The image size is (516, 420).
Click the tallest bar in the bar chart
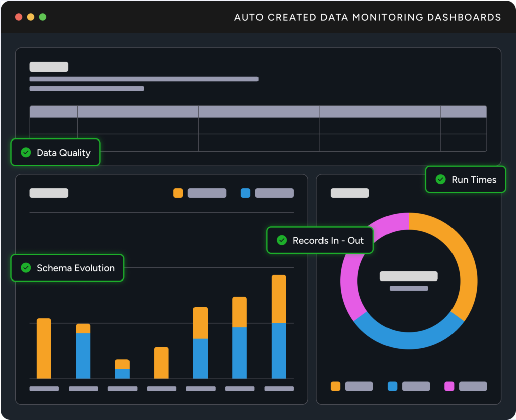point(279,327)
